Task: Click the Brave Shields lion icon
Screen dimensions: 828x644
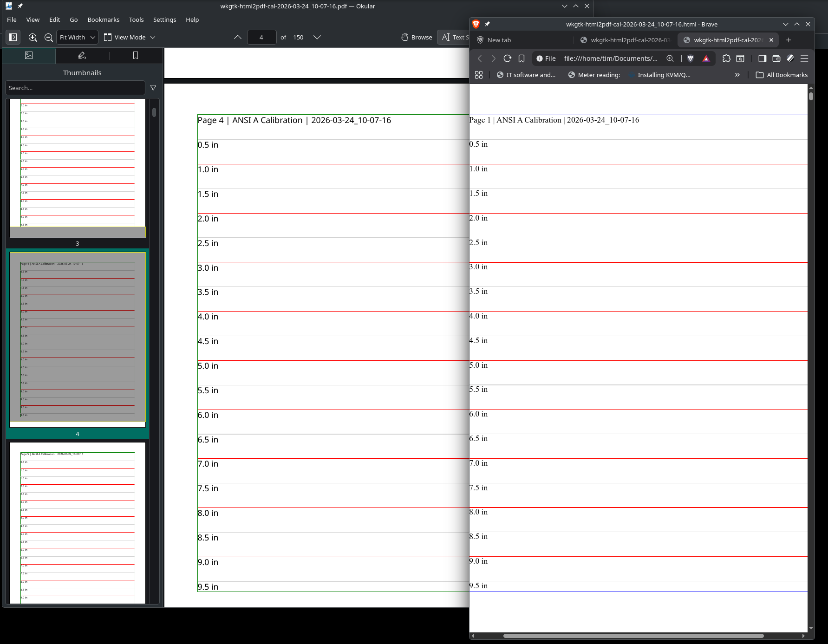Action: 691,59
